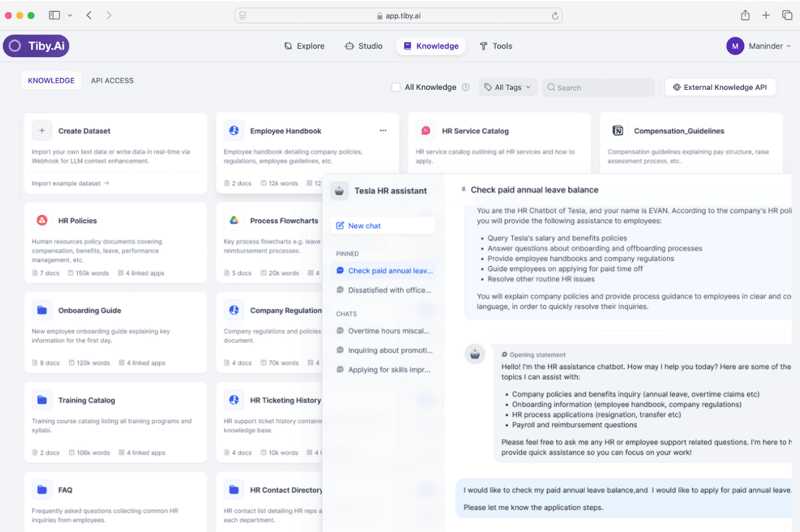Click Safari's page reload icon
Screen dimensions: 800x532
coord(555,16)
